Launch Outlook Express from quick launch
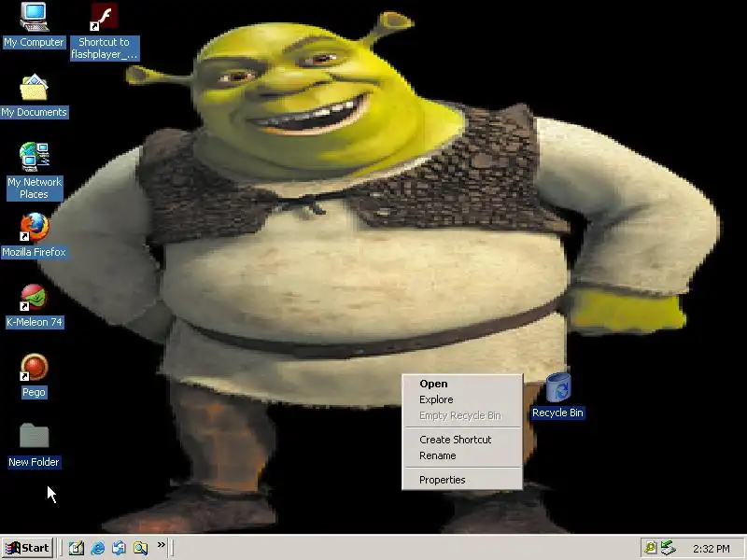The image size is (747, 560). 120,548
